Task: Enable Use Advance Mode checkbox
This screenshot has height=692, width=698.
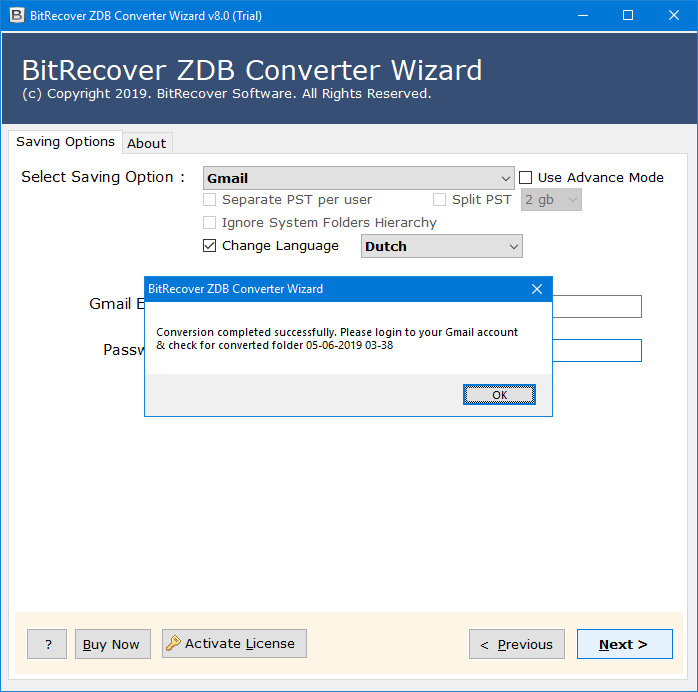Action: tap(526, 178)
